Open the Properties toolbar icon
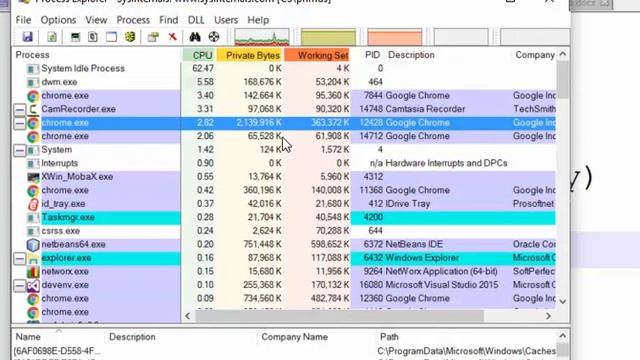Viewport: 640px width, 360px height. tap(153, 37)
